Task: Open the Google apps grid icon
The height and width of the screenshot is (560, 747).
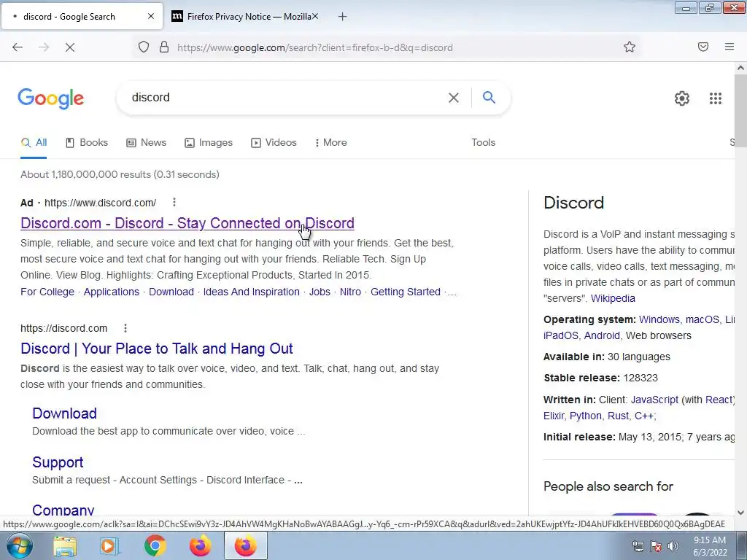Action: click(715, 98)
